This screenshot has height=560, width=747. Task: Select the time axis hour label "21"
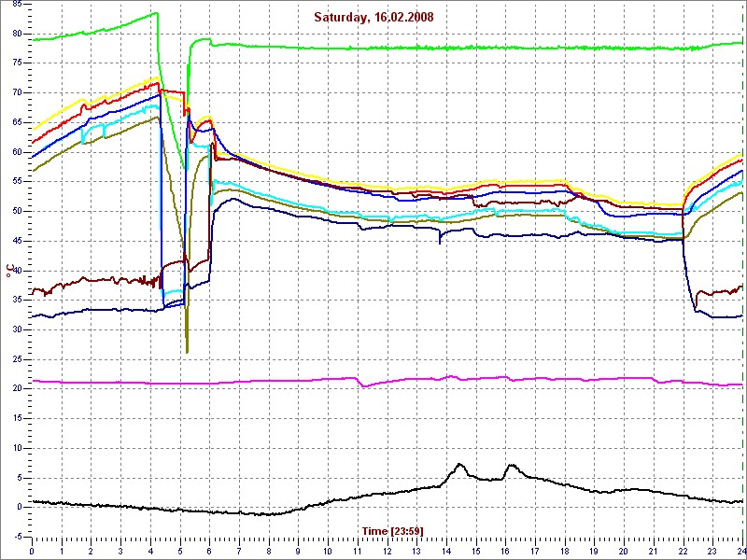(x=655, y=550)
